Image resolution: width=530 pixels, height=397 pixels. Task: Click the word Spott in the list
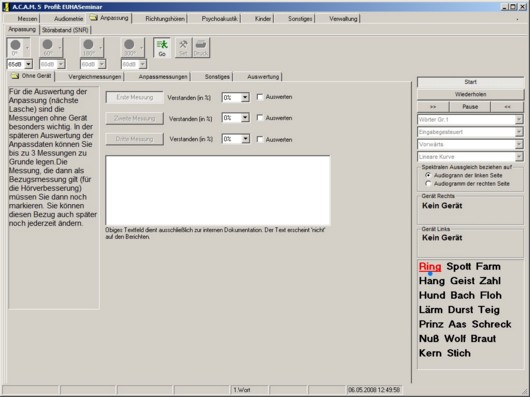coord(459,267)
